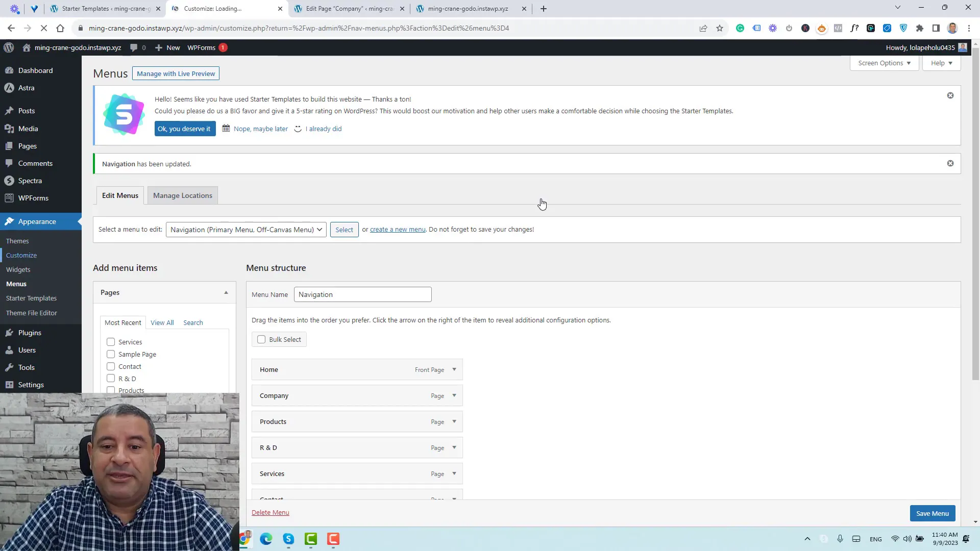Expand the Company menu item options
Image resolution: width=980 pixels, height=551 pixels.
[455, 395]
